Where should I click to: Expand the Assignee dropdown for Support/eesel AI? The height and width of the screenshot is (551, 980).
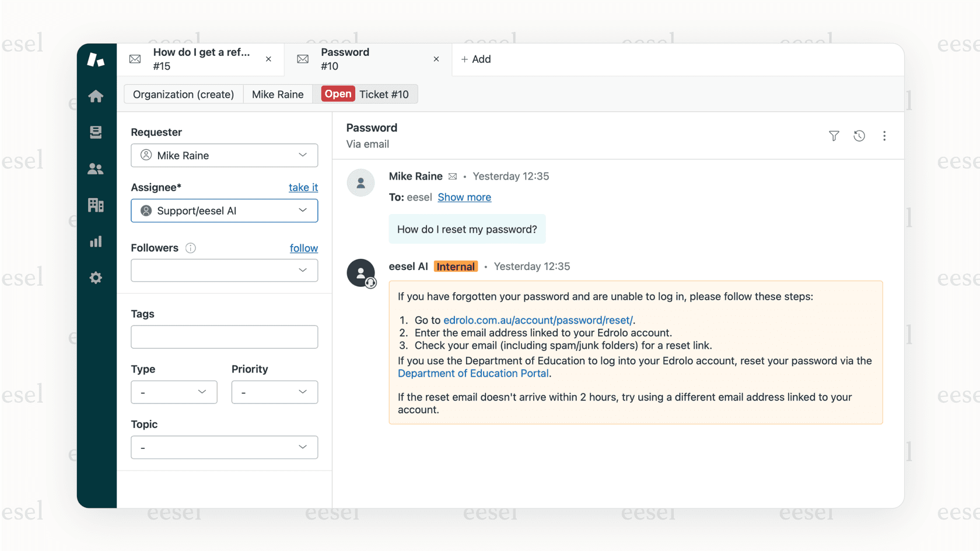point(224,210)
